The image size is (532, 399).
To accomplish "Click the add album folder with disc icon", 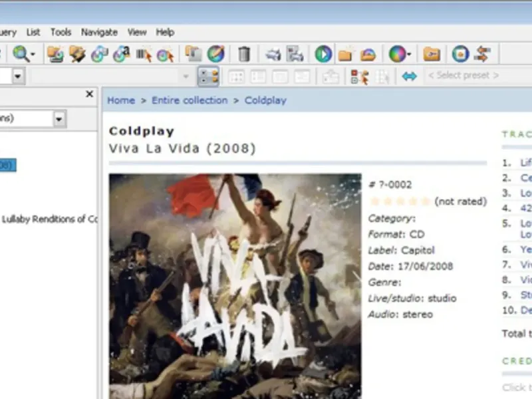I will click(55, 55).
